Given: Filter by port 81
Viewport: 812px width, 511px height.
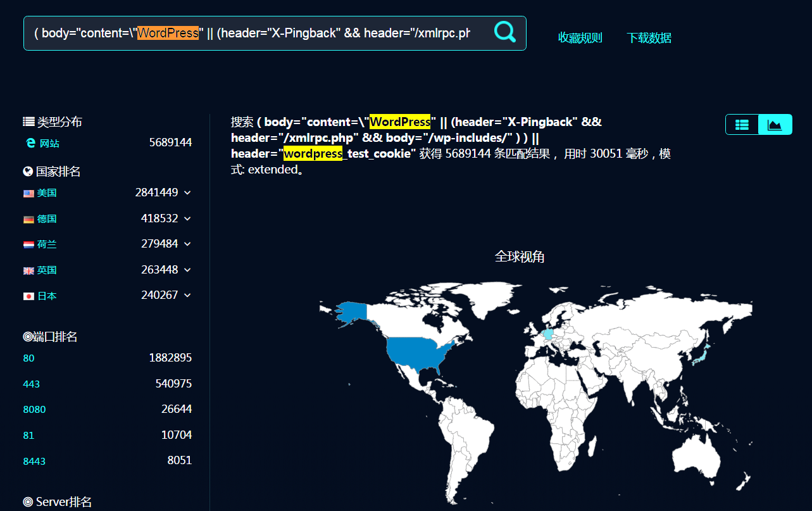Looking at the screenshot, I should (28, 435).
